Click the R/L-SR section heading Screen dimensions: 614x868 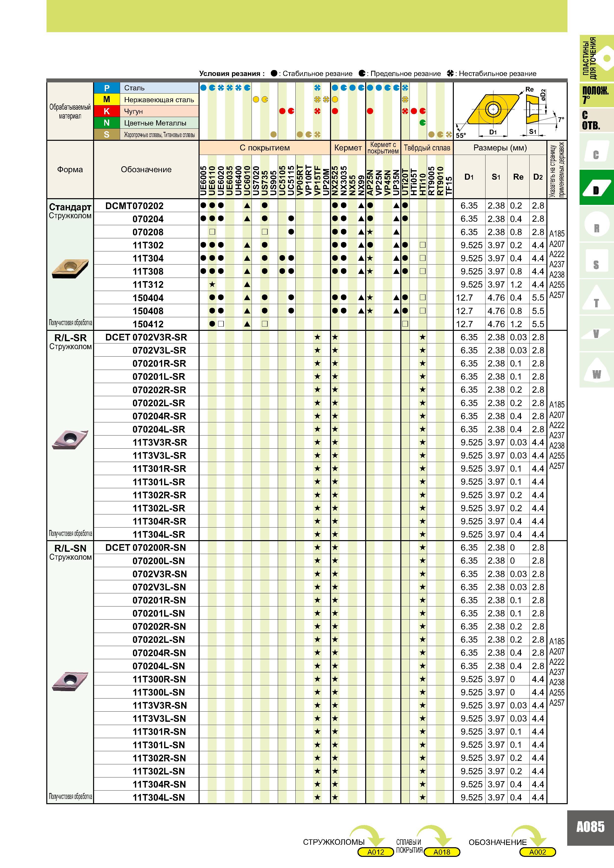tap(70, 338)
